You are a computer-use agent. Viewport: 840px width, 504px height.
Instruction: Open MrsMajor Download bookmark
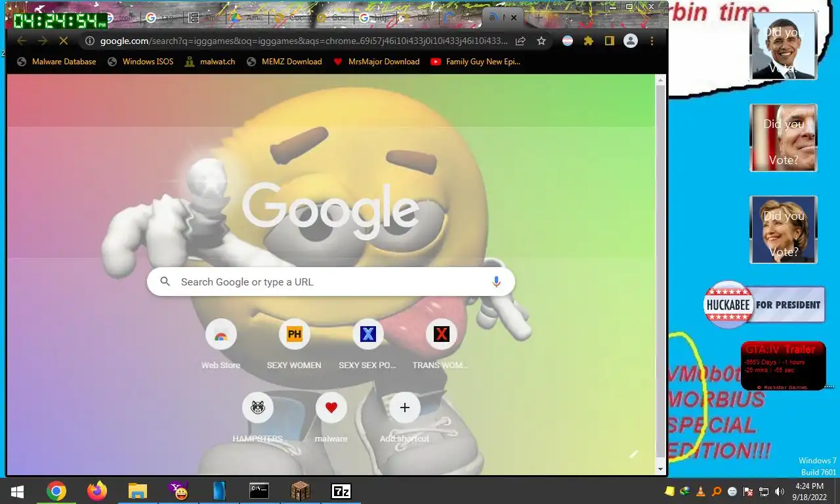tap(377, 62)
